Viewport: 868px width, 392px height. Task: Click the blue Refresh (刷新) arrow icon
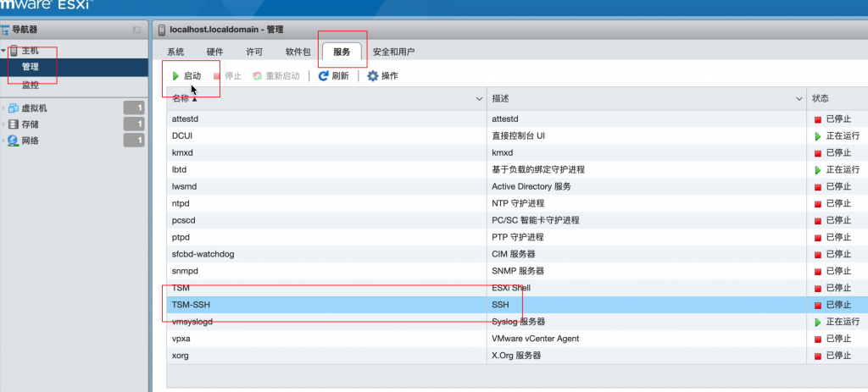click(324, 76)
